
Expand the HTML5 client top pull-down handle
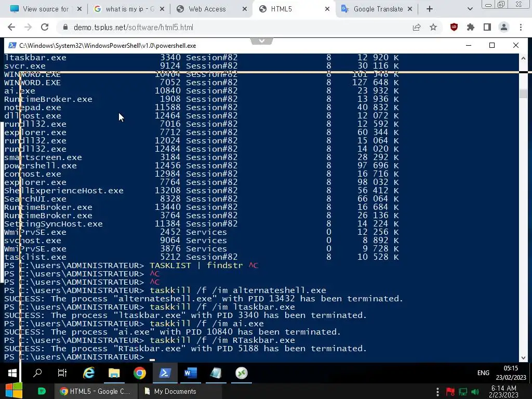(262, 41)
